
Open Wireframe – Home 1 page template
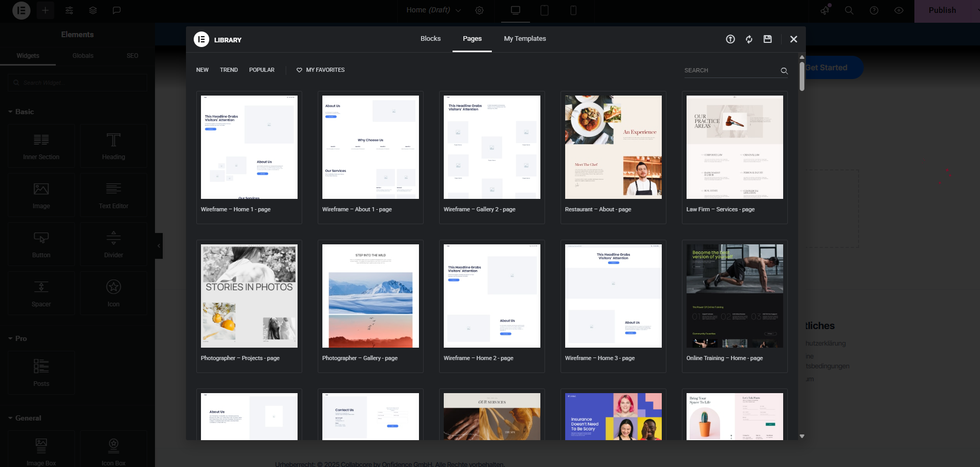(249, 158)
